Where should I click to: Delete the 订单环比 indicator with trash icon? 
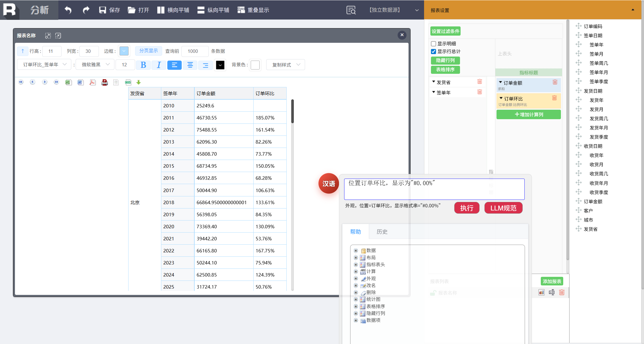(x=554, y=98)
